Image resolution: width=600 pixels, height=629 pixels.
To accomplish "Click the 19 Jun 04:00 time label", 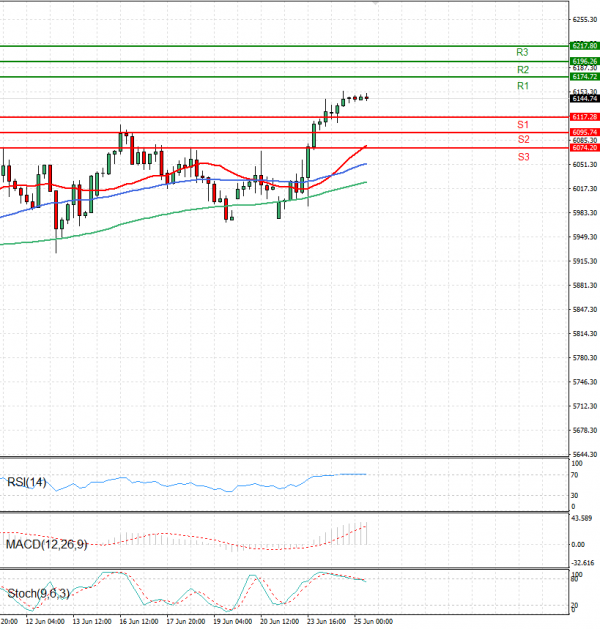I will (233, 621).
